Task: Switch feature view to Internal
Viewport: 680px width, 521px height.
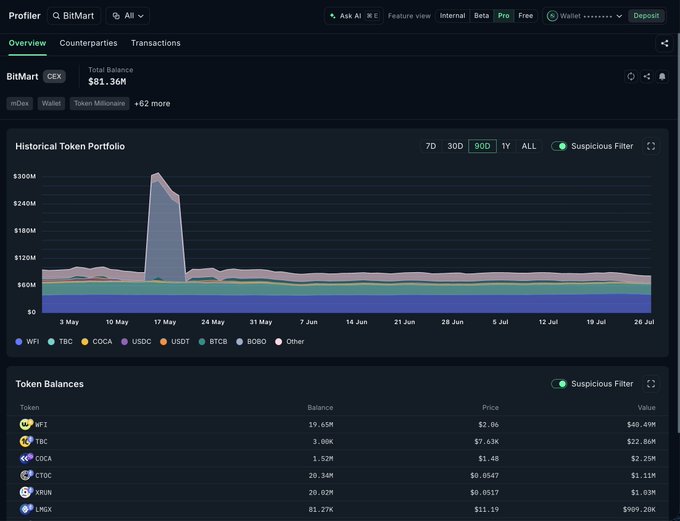Action: (452, 16)
